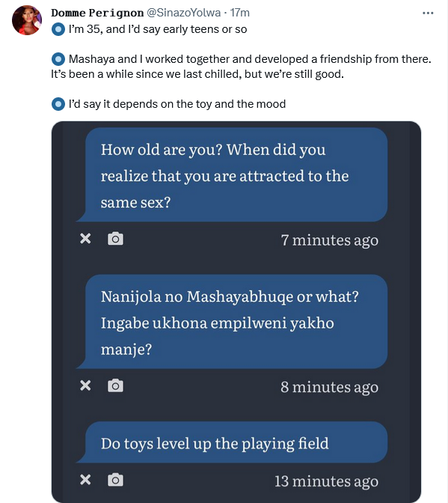This screenshot has width=448, height=503.
Task: Select the 'How old are you?' message bubble
Action: point(232,175)
